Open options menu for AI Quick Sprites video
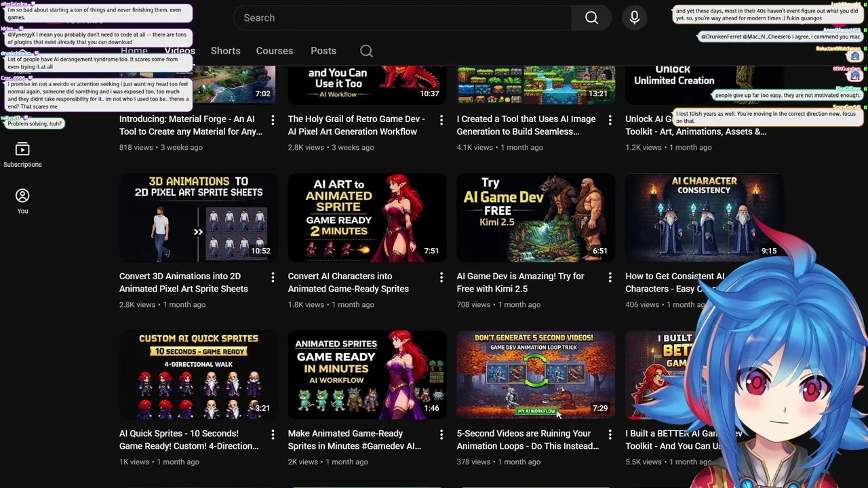 tap(273, 434)
